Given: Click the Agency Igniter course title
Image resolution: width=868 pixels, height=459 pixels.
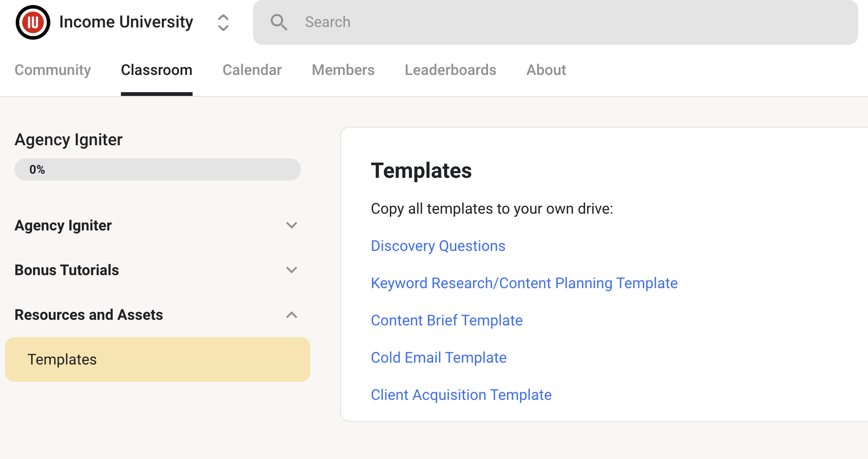Looking at the screenshot, I should click(69, 140).
